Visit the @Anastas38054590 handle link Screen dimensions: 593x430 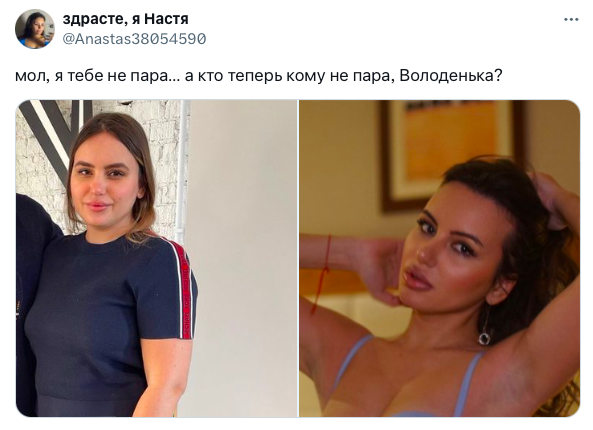pyautogui.click(x=134, y=39)
